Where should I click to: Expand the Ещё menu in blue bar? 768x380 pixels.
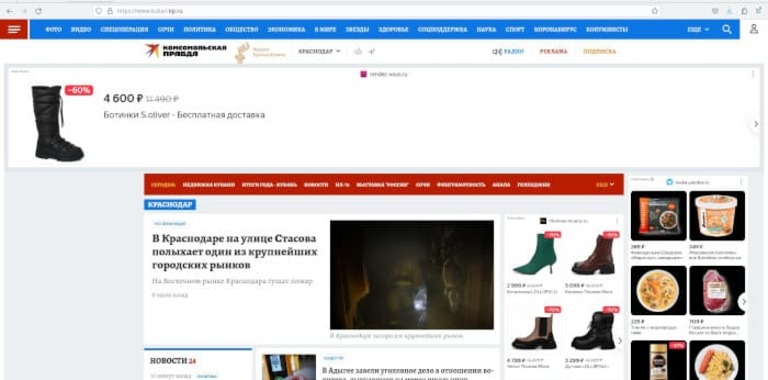[698, 29]
